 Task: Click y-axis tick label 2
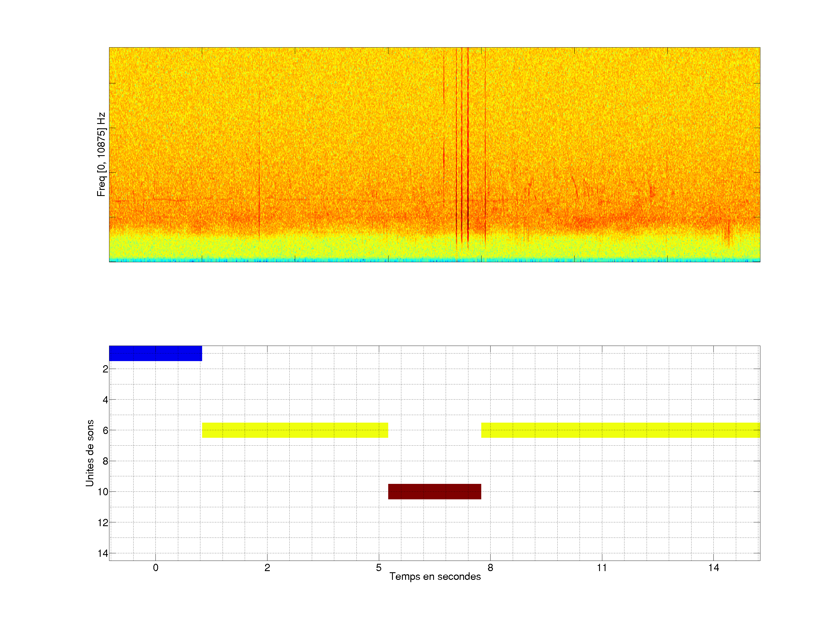coord(105,369)
